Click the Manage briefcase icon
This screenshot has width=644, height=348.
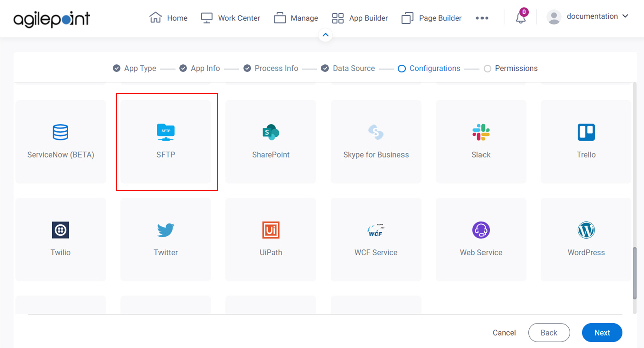(x=280, y=18)
